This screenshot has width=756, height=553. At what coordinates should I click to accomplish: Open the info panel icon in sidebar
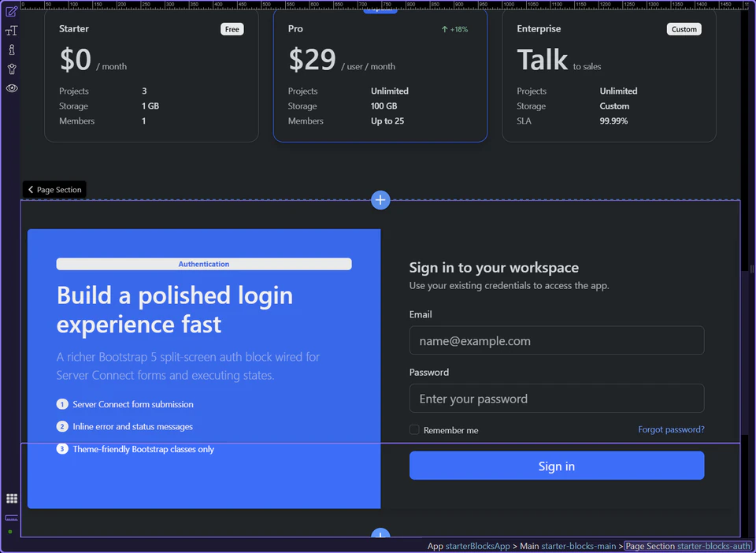coord(11,50)
